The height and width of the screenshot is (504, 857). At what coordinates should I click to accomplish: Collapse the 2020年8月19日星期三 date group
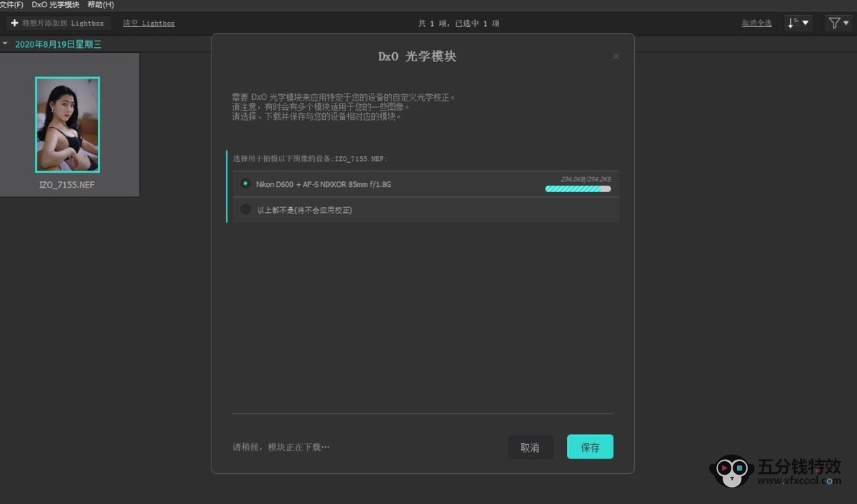[6, 44]
